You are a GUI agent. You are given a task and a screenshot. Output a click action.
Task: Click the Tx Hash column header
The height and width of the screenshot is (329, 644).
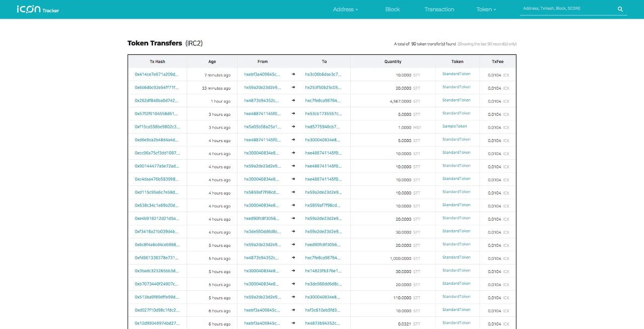pos(157,61)
